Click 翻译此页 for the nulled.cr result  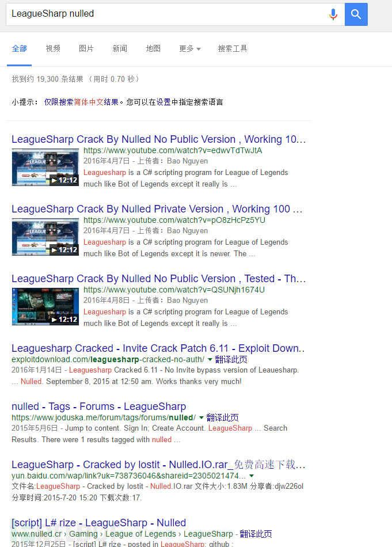click(256, 534)
